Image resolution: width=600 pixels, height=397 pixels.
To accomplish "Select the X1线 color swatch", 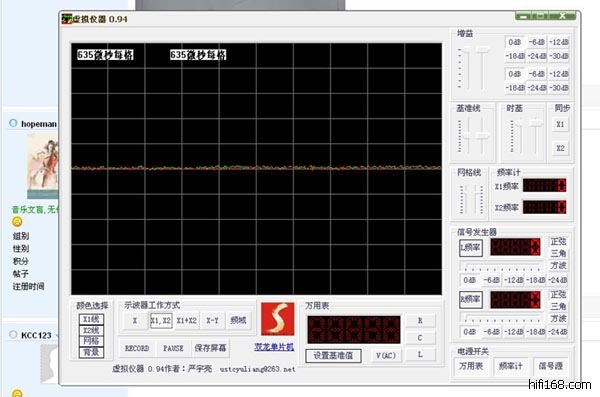I will tap(91, 319).
